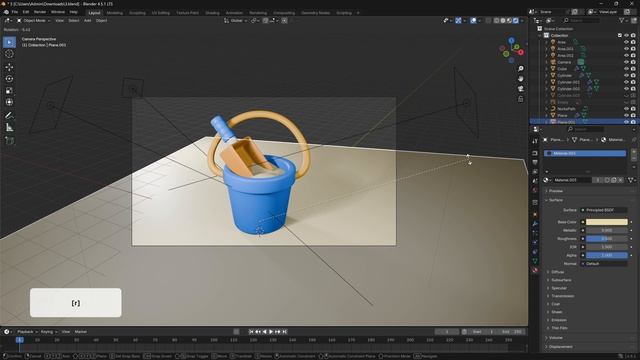640x360 pixels.
Task: Adjust the Alpha slider
Action: pyautogui.click(x=607, y=255)
